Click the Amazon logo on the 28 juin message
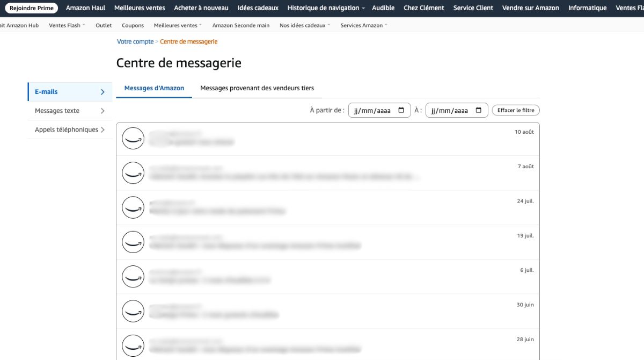The width and height of the screenshot is (644, 360). (133, 345)
